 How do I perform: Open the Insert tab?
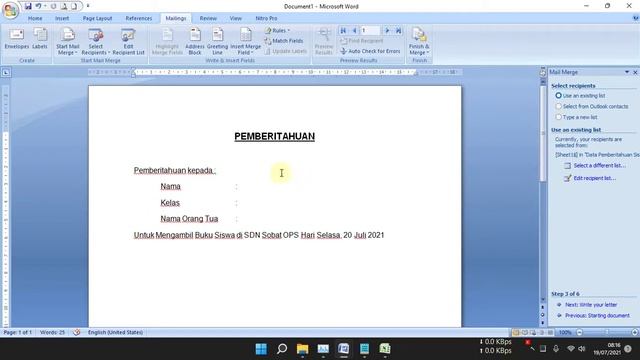pos(62,18)
